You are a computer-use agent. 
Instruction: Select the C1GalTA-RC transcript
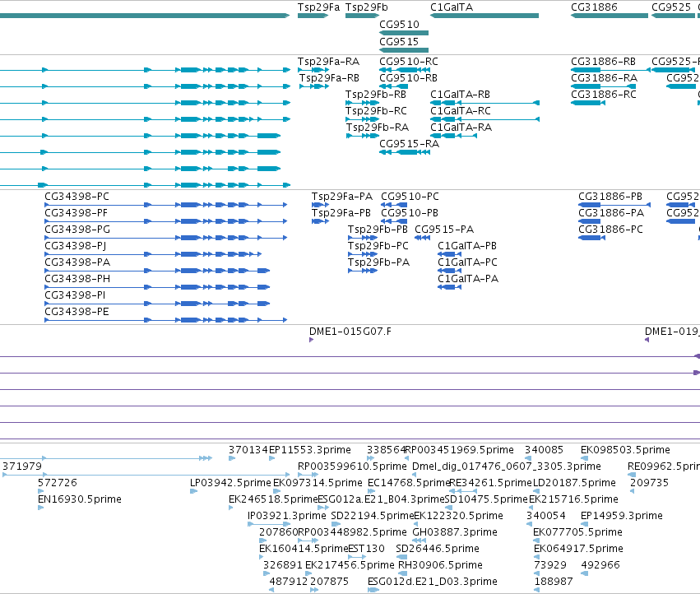pos(484,119)
